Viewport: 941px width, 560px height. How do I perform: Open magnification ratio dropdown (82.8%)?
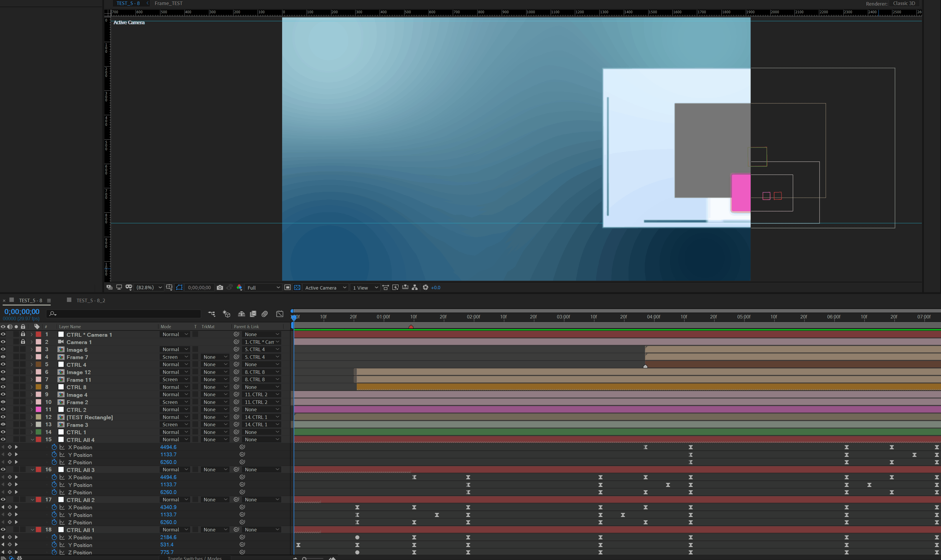point(149,288)
